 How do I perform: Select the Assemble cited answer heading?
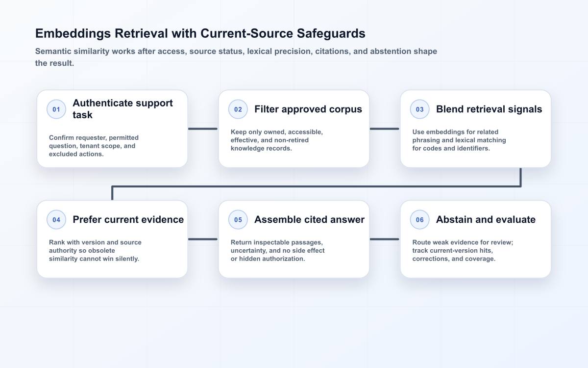click(309, 220)
